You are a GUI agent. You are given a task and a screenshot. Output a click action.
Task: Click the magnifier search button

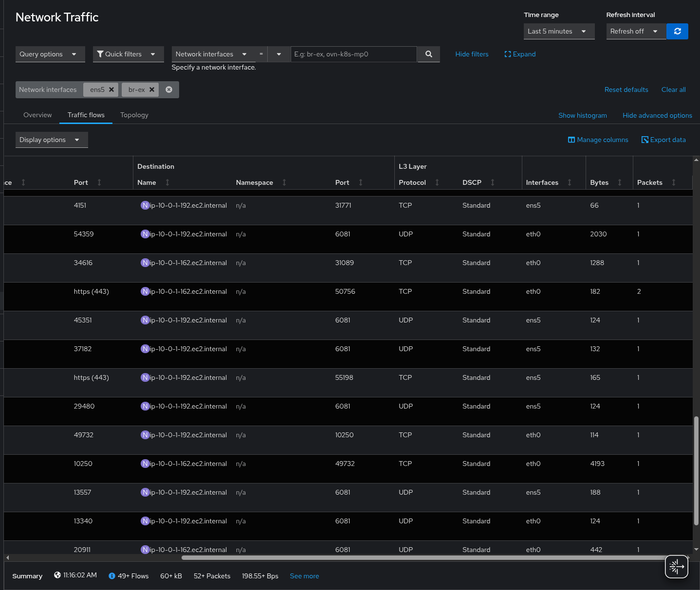[428, 54]
